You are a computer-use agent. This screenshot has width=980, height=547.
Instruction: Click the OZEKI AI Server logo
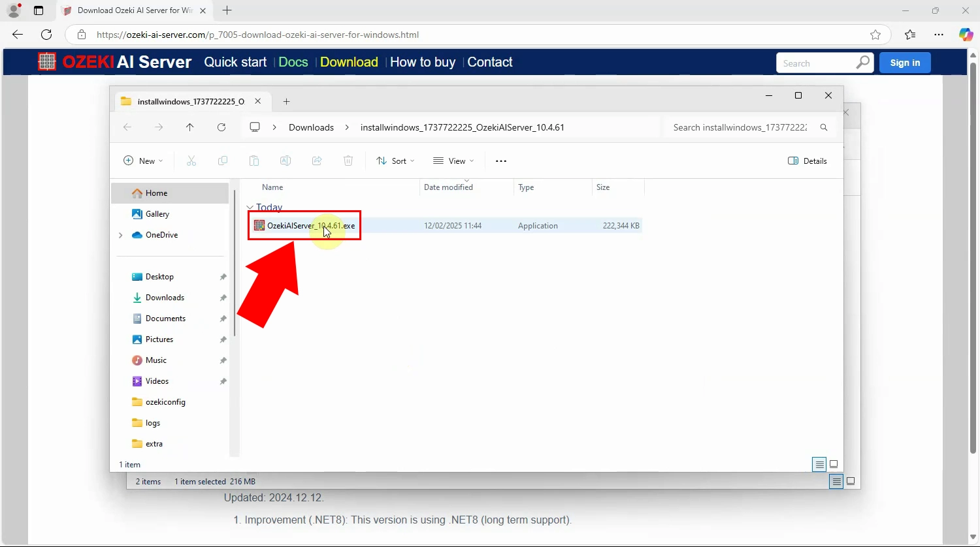[x=114, y=62]
